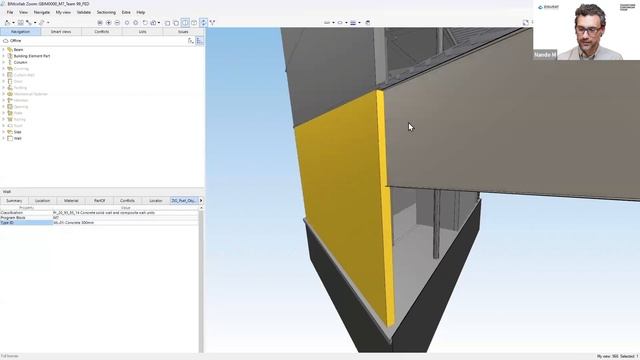Open the Summary tab in Wall properties
Screen dimensions: 640x360
tap(14, 200)
